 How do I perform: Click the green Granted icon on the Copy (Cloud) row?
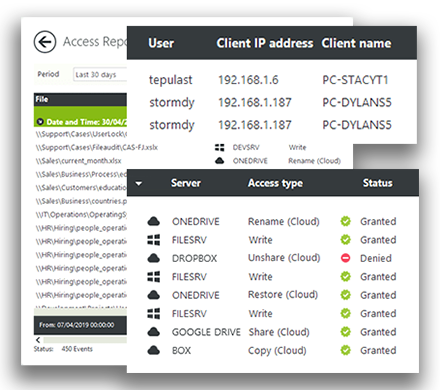[346, 350]
